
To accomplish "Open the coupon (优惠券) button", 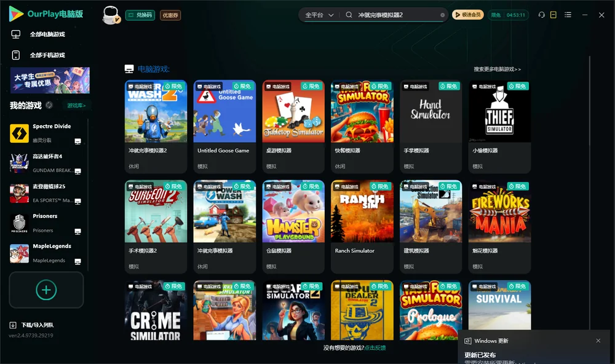I will [x=170, y=15].
